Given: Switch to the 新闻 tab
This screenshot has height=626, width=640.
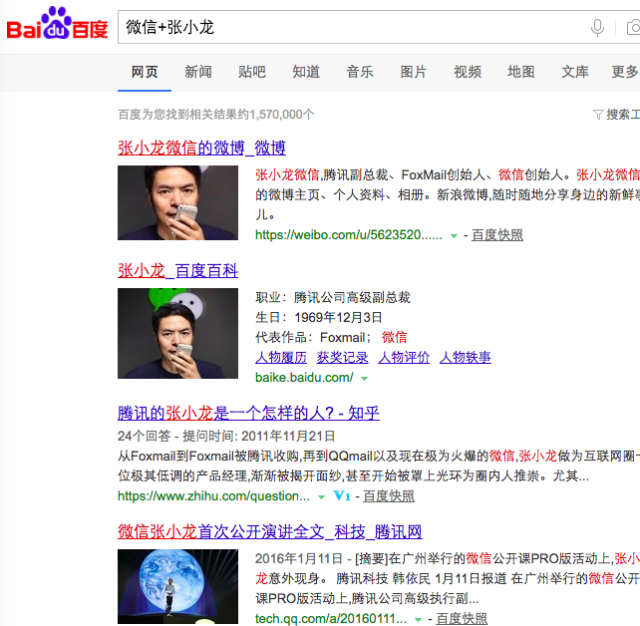Looking at the screenshot, I should click(x=198, y=72).
